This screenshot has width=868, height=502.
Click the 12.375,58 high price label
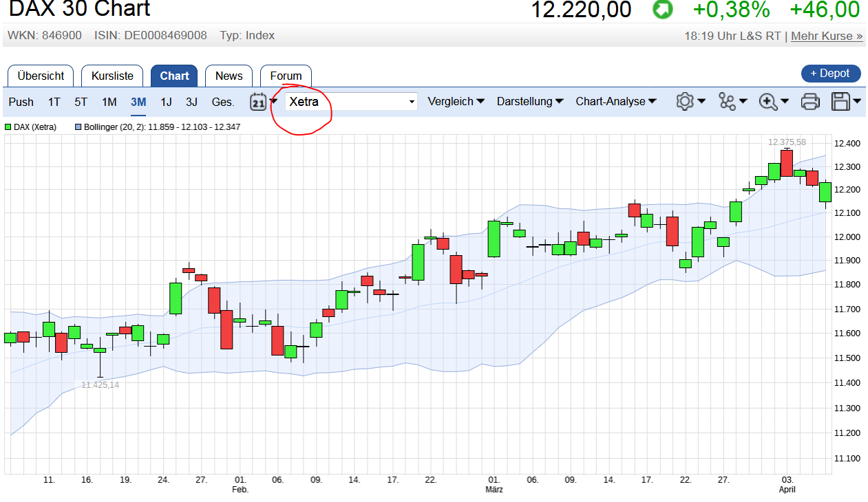(x=787, y=142)
